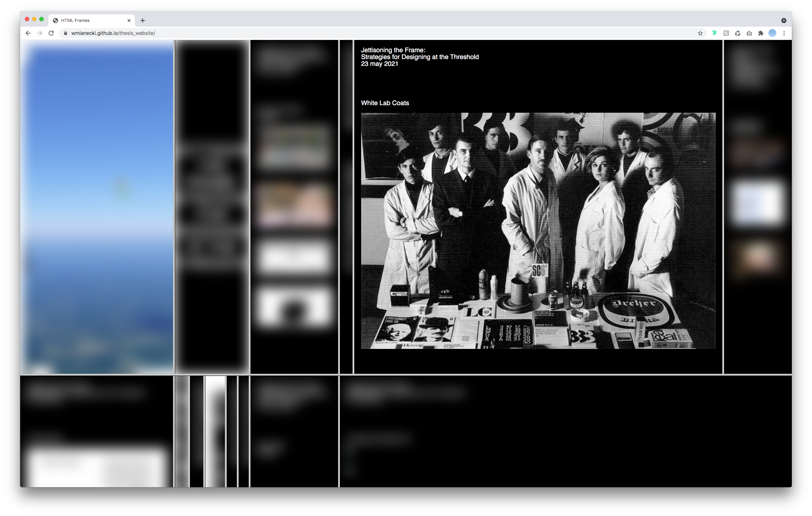Expand the dark tab search dropdown arrow
Viewport: 812px width, 516px height.
[x=784, y=21]
